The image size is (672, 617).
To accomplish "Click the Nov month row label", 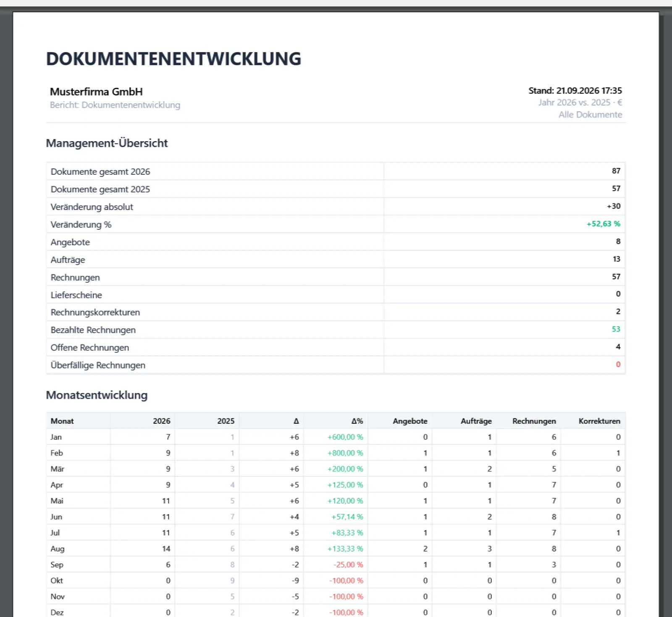I will click(58, 596).
